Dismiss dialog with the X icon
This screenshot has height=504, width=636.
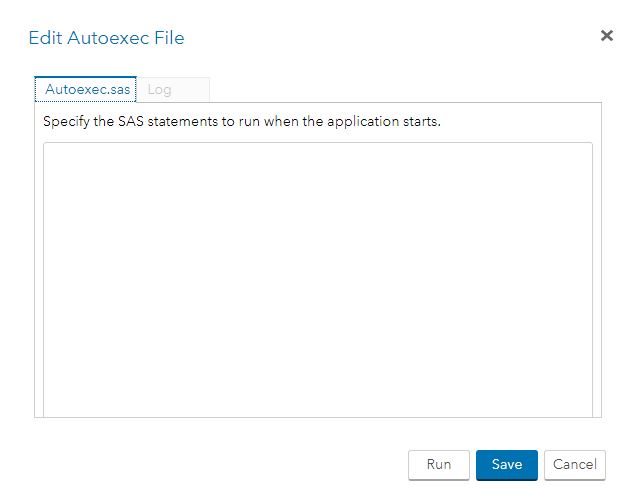tap(606, 36)
